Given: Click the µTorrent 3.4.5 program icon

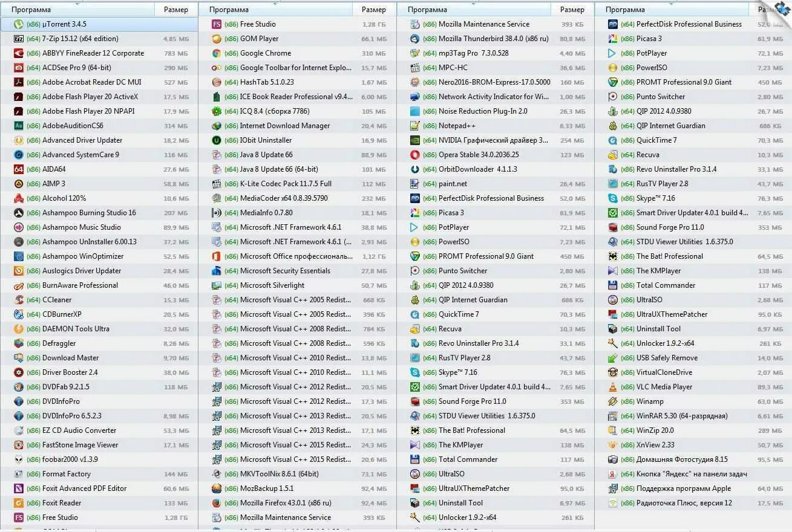Looking at the screenshot, I should pos(19,24).
